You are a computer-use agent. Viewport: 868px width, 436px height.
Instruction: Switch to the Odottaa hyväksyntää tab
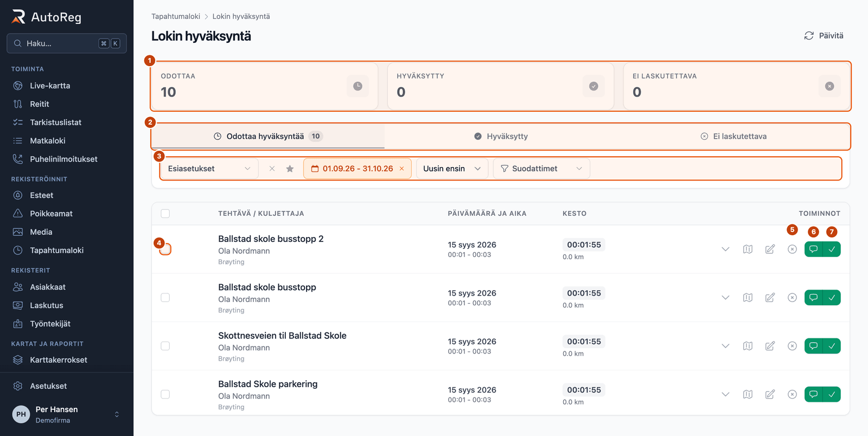[x=268, y=136]
